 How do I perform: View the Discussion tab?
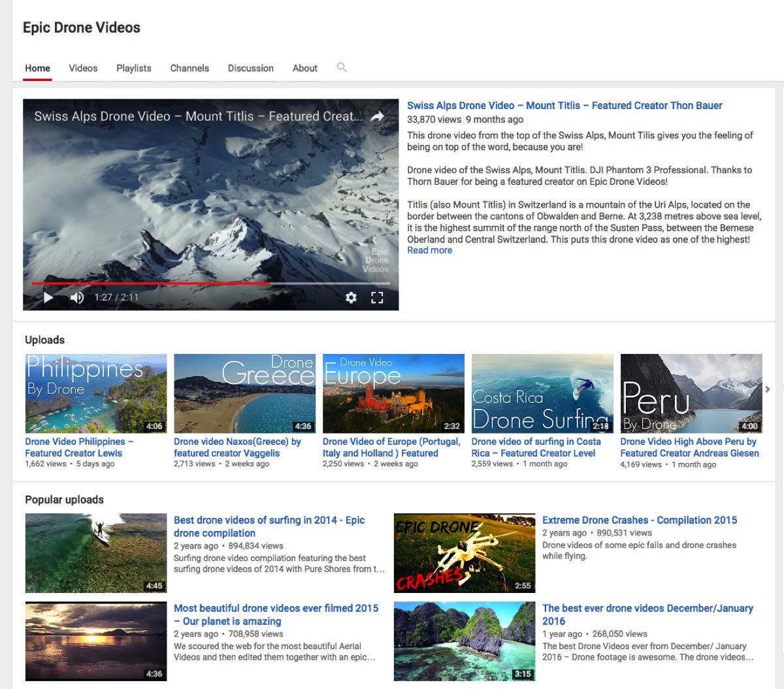(250, 68)
